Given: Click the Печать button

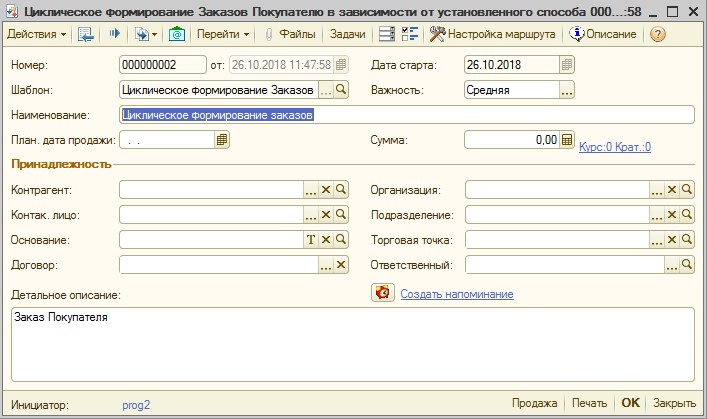Looking at the screenshot, I should pos(589,403).
